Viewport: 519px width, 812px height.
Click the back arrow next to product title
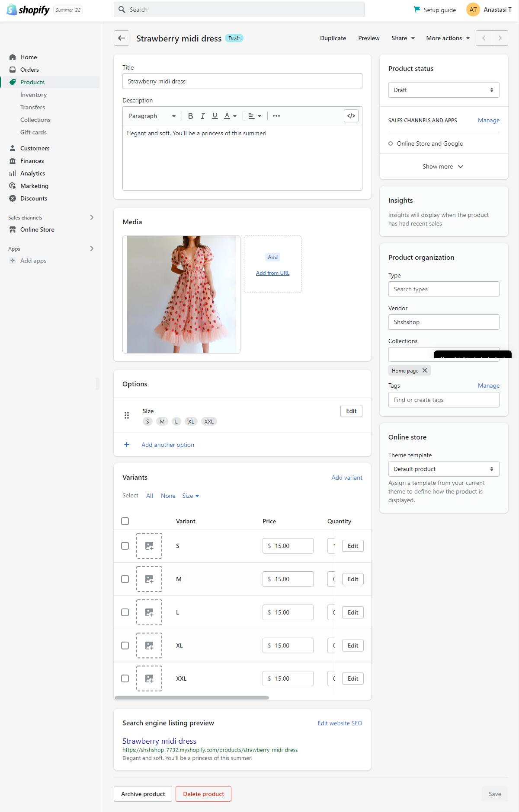[122, 38]
